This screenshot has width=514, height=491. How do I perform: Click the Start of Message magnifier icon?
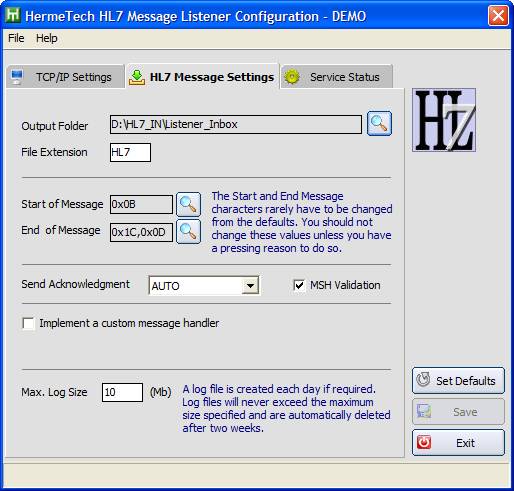[188, 204]
